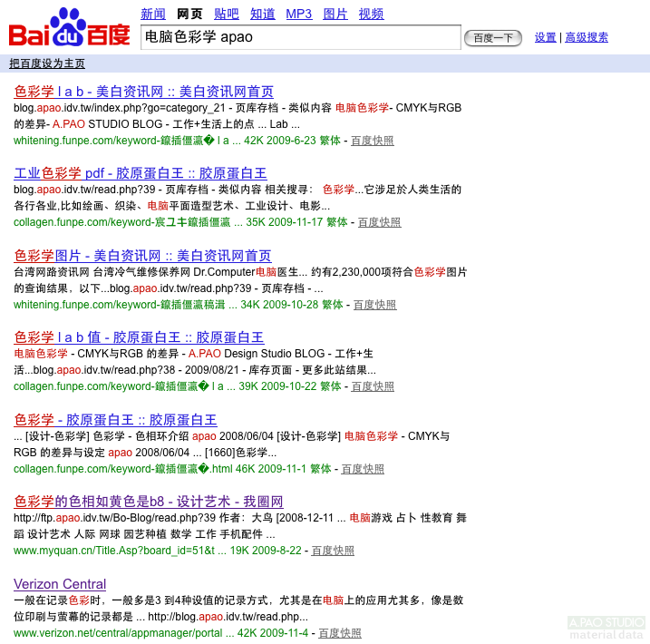Switch to MP3 search tab

(x=299, y=15)
